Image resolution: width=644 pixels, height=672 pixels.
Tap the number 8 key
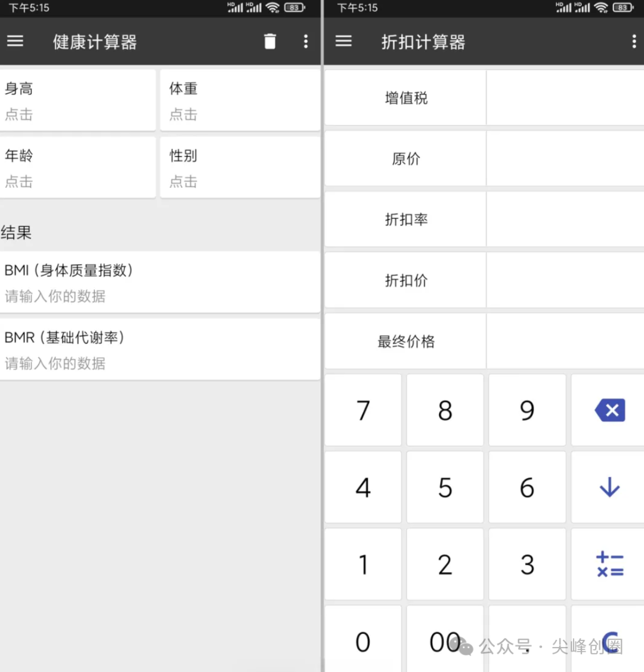pyautogui.click(x=445, y=410)
